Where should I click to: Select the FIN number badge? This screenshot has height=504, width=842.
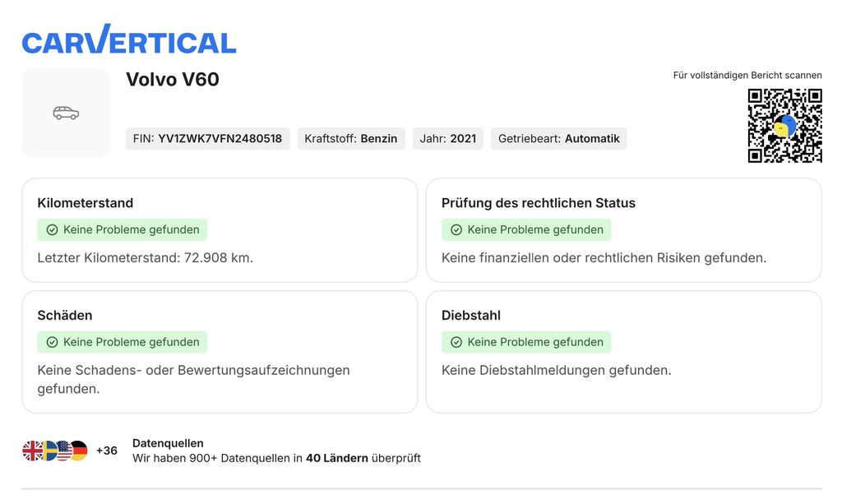tap(207, 139)
